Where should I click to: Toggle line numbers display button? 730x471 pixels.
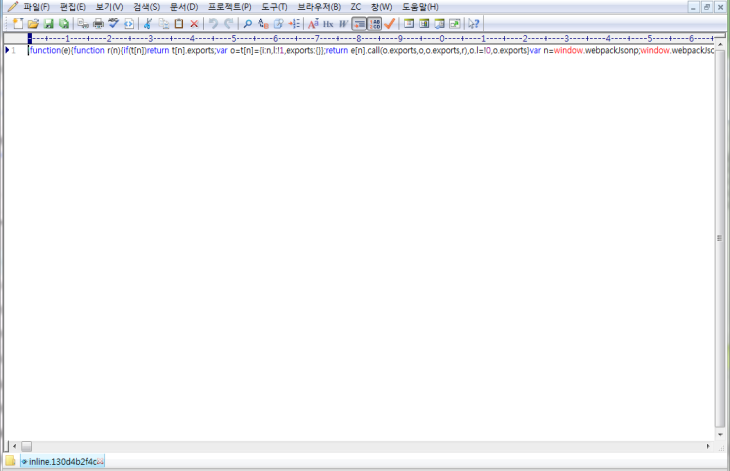point(374,23)
